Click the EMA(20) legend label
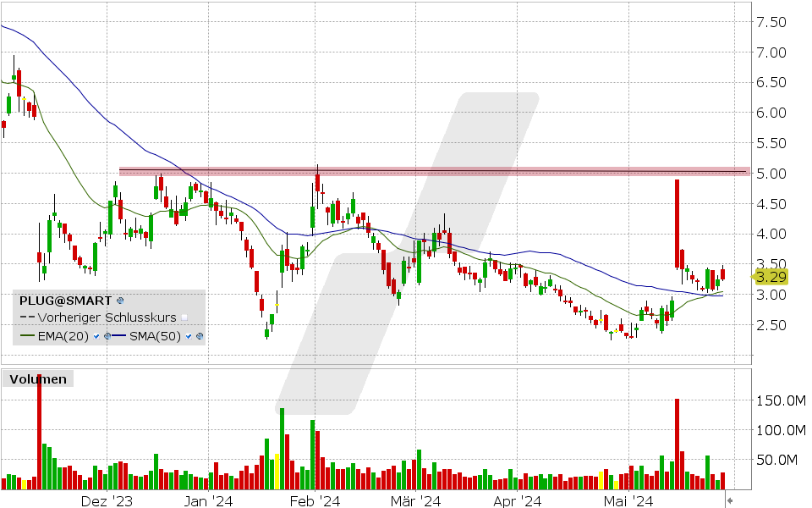The image size is (812, 508). point(63,336)
